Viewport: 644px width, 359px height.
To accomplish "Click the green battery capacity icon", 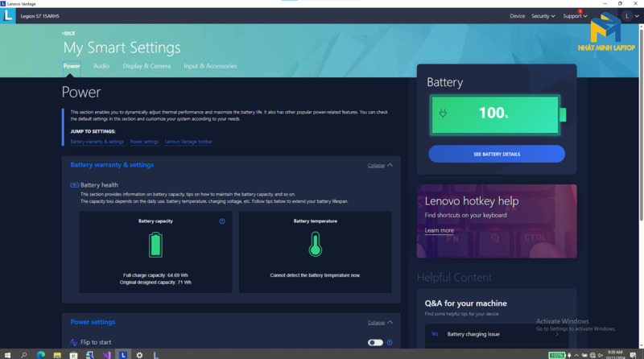I will pyautogui.click(x=155, y=245).
